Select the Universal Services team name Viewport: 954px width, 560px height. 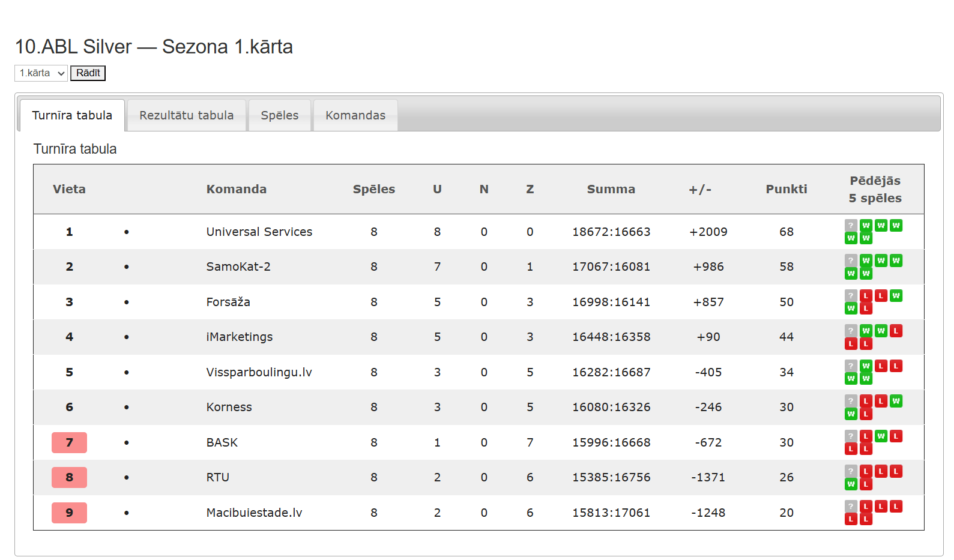(259, 232)
